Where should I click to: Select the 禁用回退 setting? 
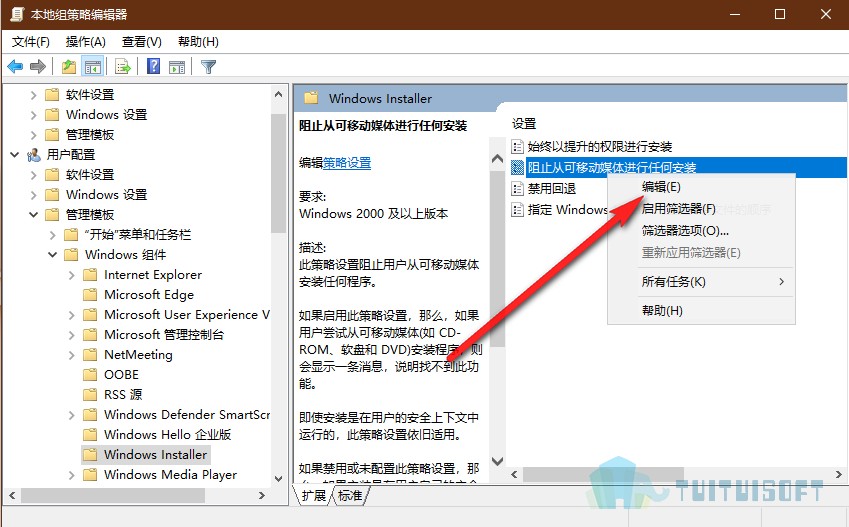coord(552,188)
